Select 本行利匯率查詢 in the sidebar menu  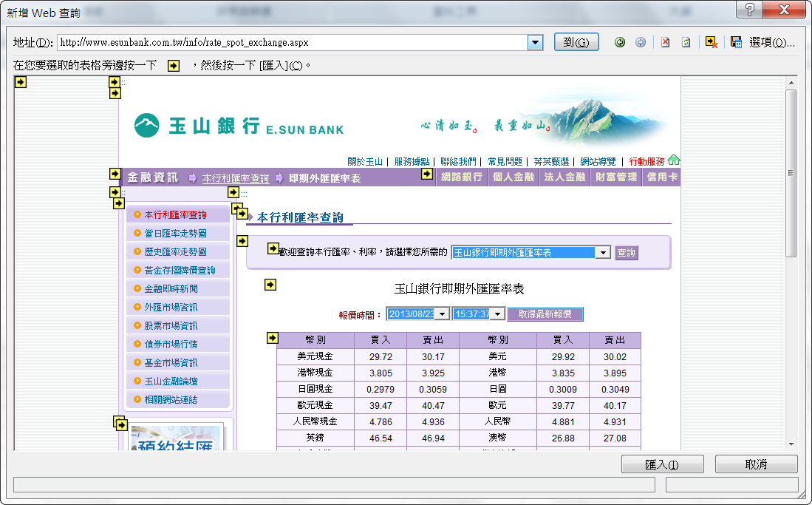click(x=177, y=214)
